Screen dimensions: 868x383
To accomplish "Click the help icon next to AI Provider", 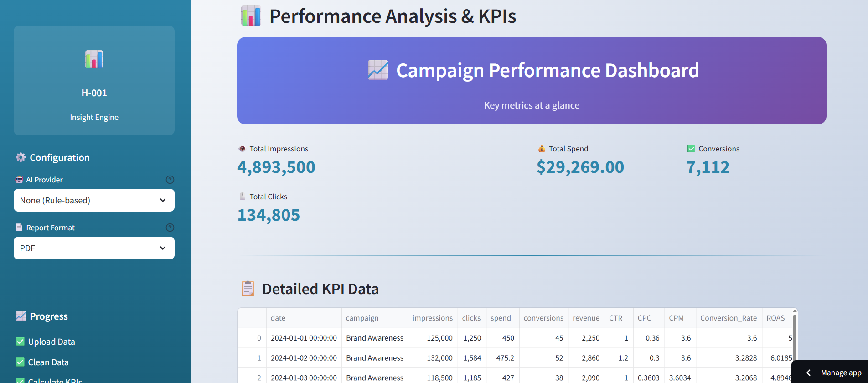I will pos(170,180).
